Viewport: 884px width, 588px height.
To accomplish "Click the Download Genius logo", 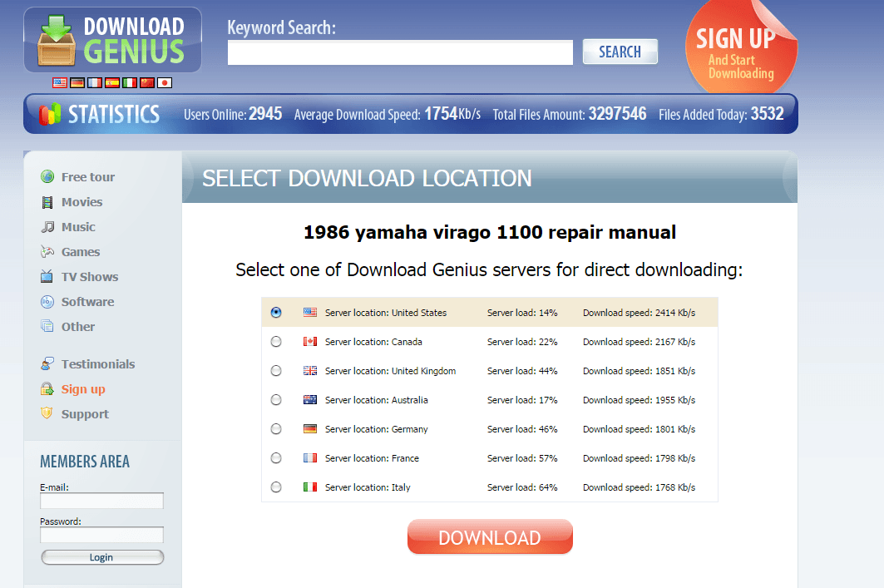I will (113, 40).
